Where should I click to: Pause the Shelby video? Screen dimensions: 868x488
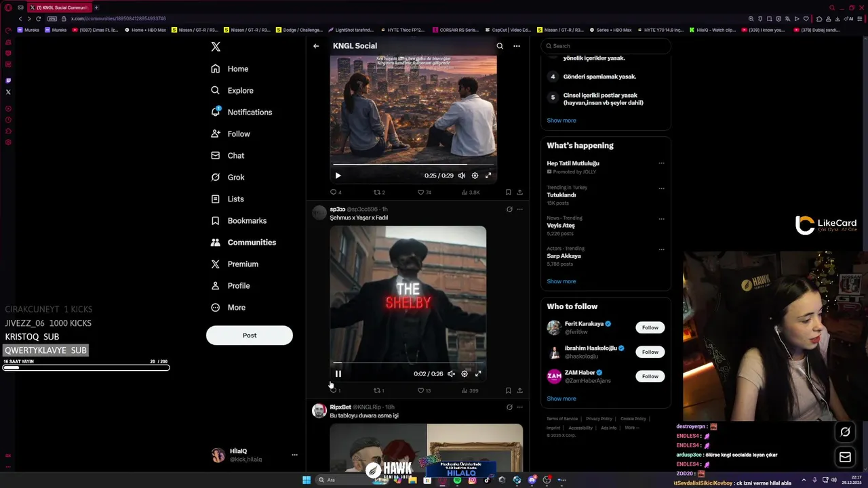pyautogui.click(x=338, y=373)
